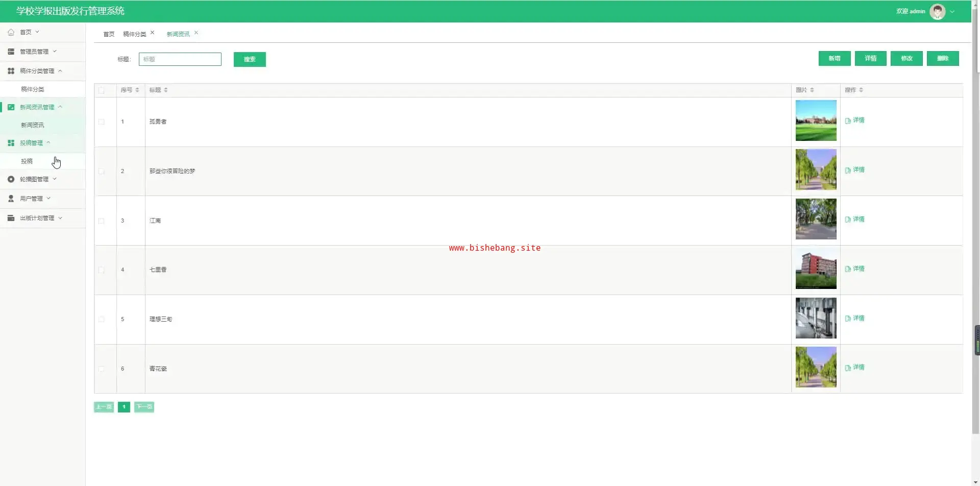980x486 pixels.
Task: Open the 详情 link for 孤勇者
Action: [x=855, y=120]
